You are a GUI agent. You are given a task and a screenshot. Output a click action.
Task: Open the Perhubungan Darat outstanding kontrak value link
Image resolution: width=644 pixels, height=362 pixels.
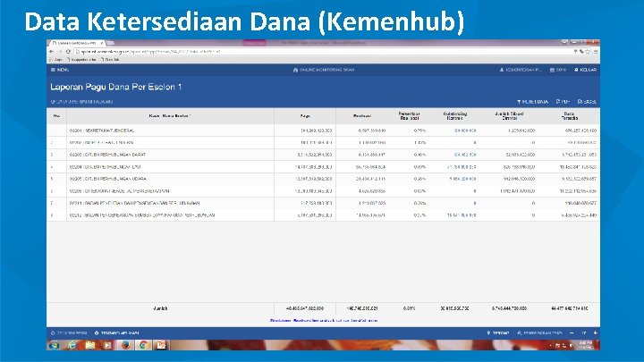coord(465,155)
